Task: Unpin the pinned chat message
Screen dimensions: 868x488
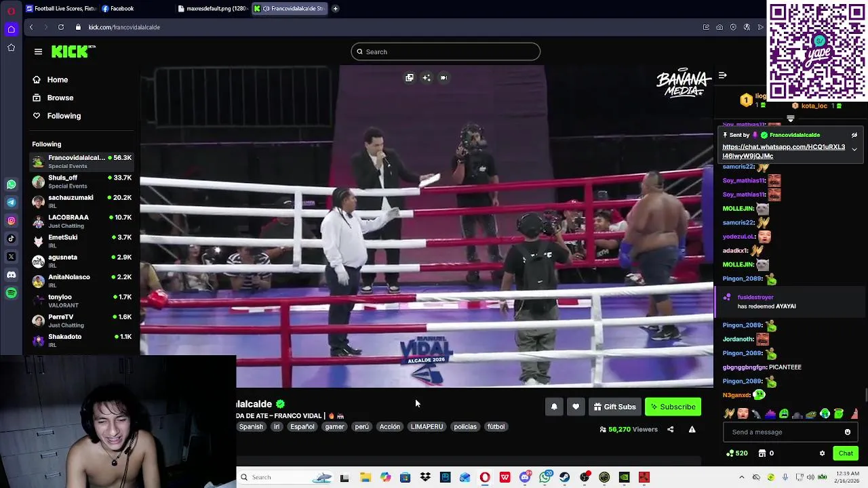Action: point(854,135)
